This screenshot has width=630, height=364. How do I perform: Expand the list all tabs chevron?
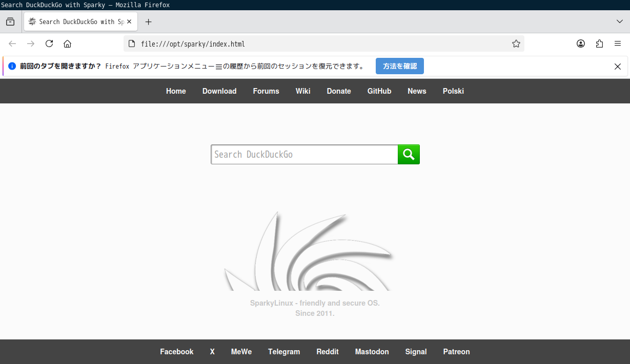tap(620, 22)
